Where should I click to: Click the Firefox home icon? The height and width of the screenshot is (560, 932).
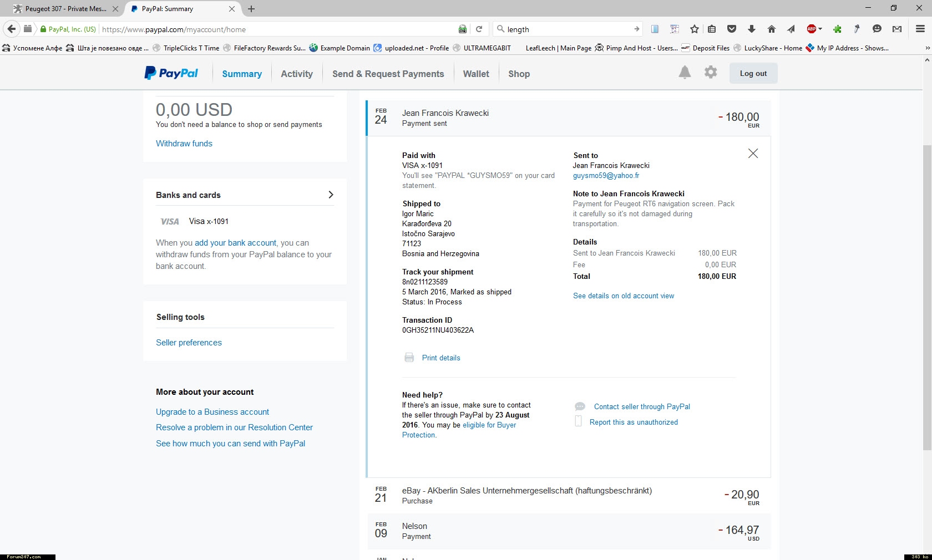point(771,29)
